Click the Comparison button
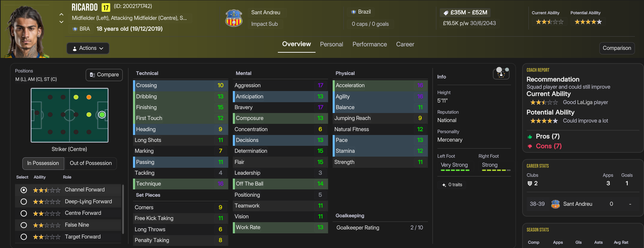 coord(617,48)
